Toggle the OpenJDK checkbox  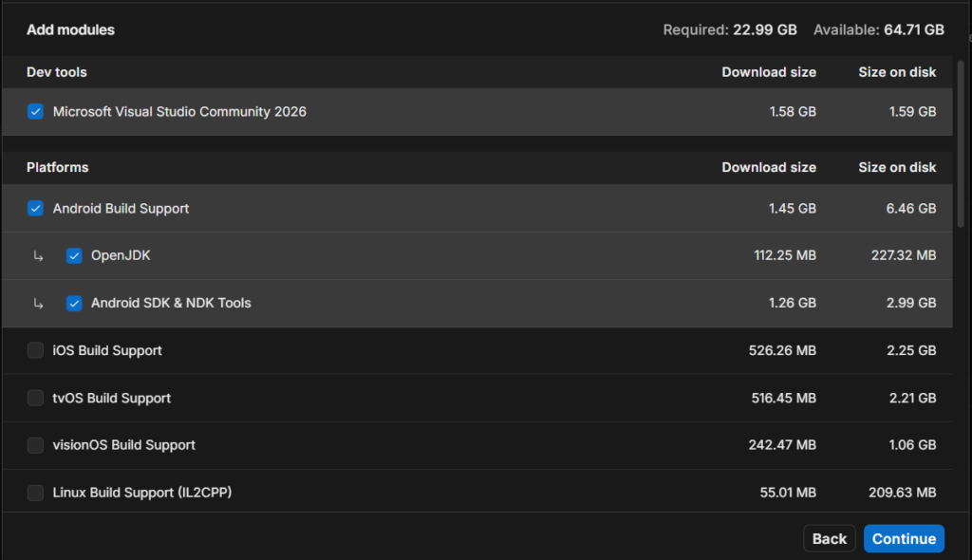[x=74, y=255]
